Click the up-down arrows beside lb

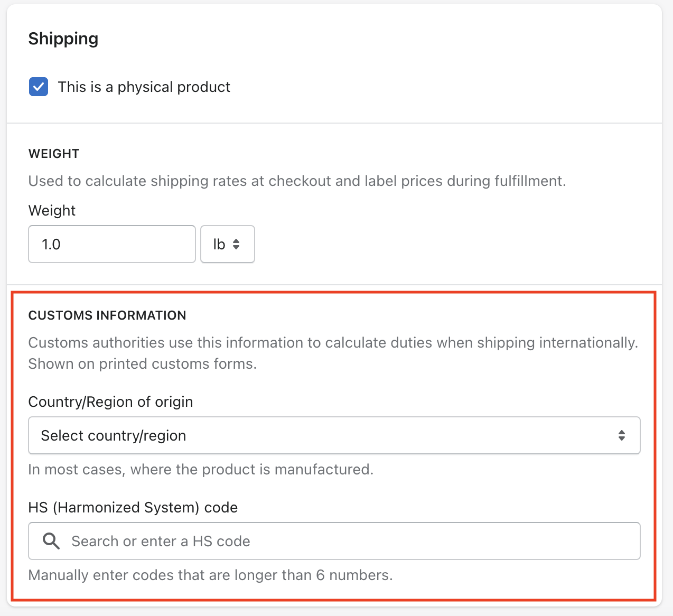click(236, 244)
